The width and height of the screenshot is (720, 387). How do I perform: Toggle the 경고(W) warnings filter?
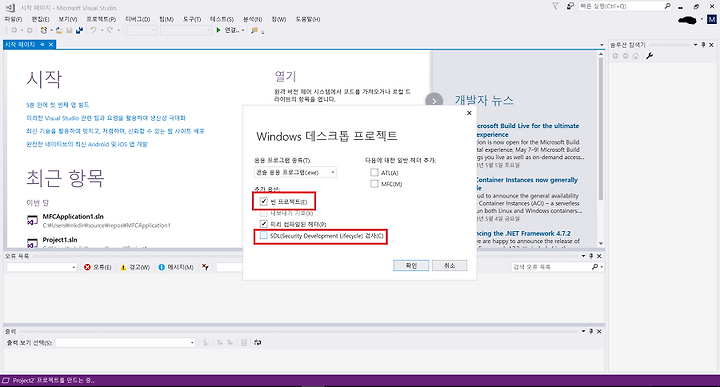pyautogui.click(x=135, y=267)
